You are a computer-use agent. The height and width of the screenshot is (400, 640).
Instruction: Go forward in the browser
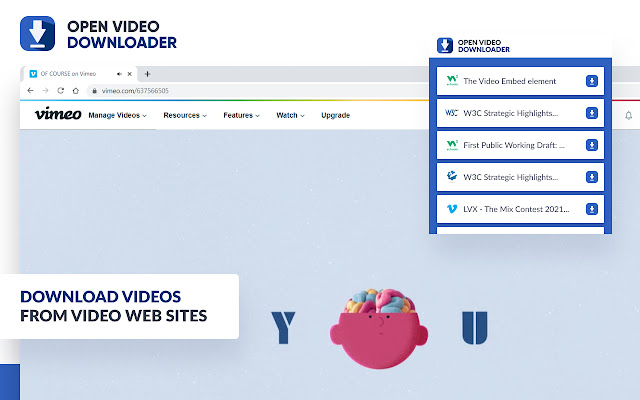tap(45, 91)
